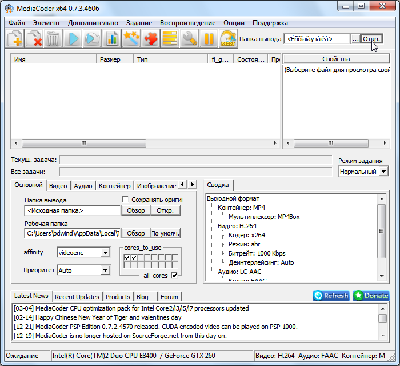Toggle the Сохранять ориги checkbox
The width and height of the screenshot is (400, 366).
click(125, 199)
